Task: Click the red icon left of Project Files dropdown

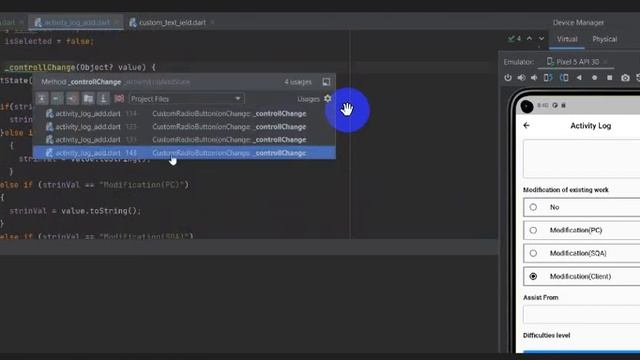Action: (x=119, y=98)
